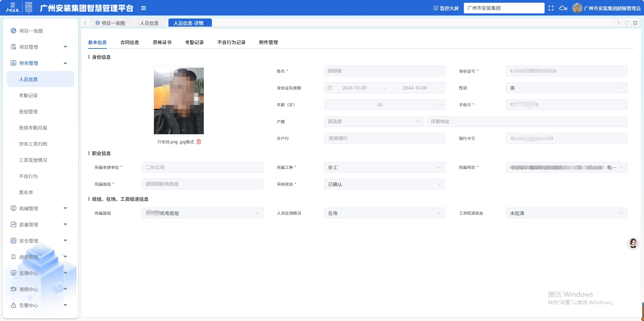Toggle fullscreen mode icon in header
Viewport: 644px width, 321px height.
[551, 8]
